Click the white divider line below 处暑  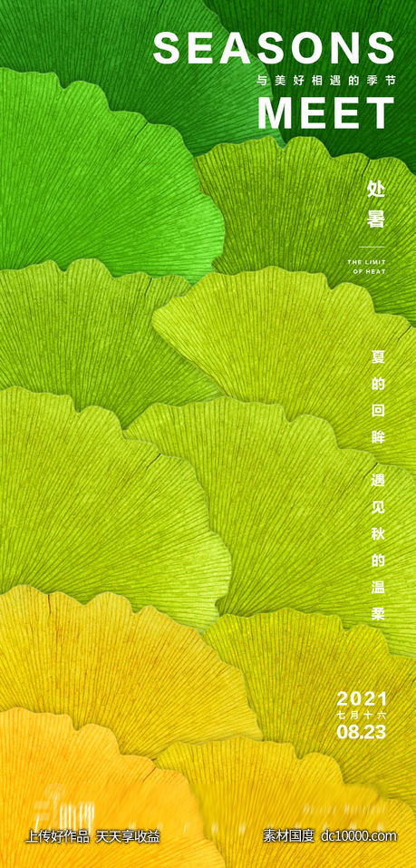pyautogui.click(x=372, y=247)
